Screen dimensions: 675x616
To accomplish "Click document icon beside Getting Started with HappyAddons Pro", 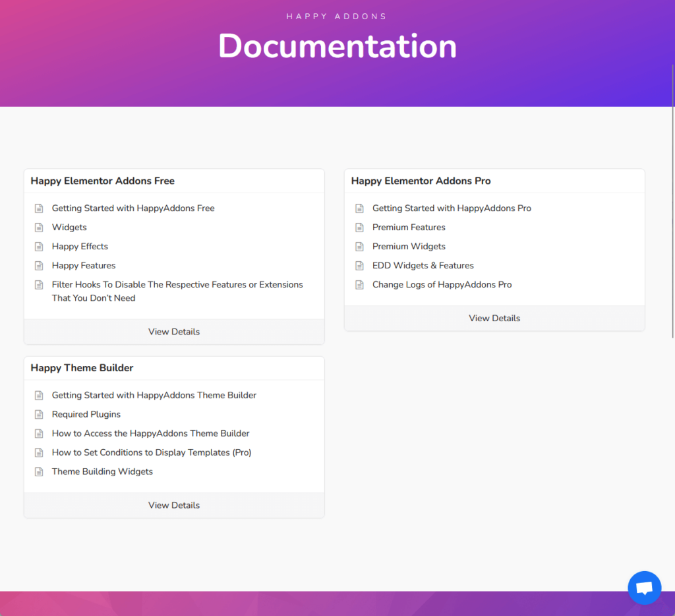I will pyautogui.click(x=359, y=208).
